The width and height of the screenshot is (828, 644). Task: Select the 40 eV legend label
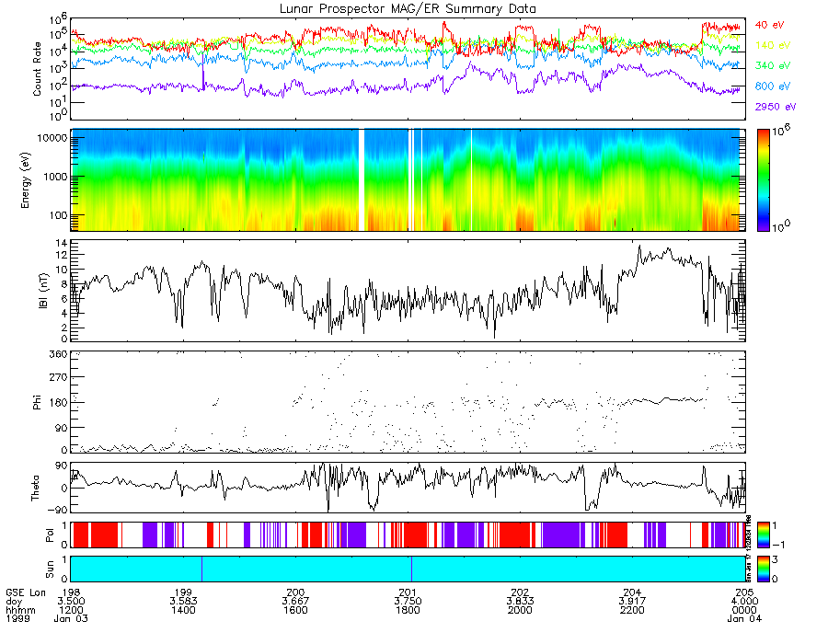pyautogui.click(x=769, y=25)
